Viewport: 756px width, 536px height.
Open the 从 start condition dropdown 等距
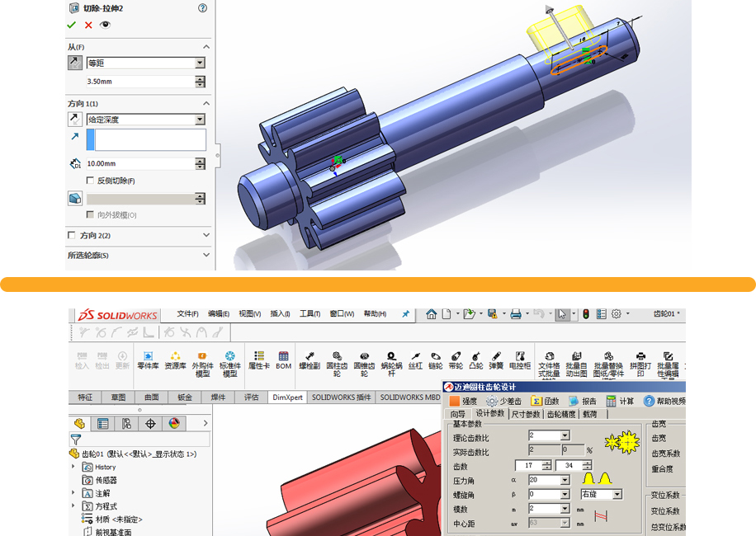coord(201,63)
